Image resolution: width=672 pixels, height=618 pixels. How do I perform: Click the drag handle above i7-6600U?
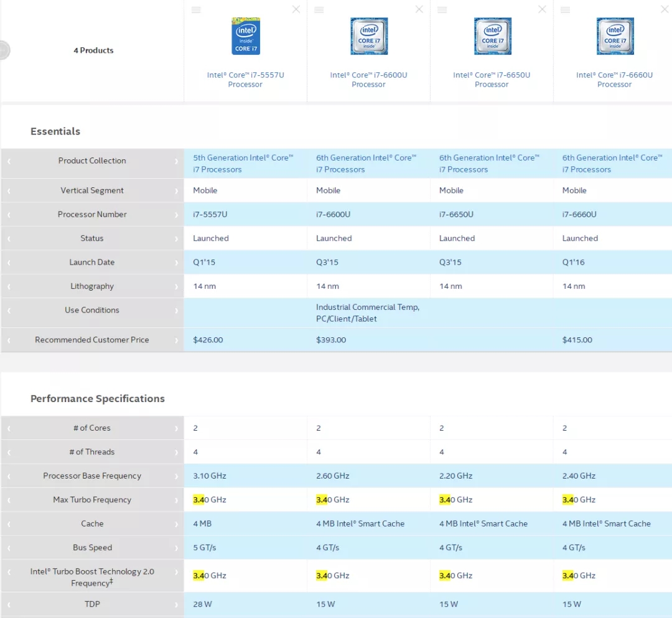pos(319,10)
